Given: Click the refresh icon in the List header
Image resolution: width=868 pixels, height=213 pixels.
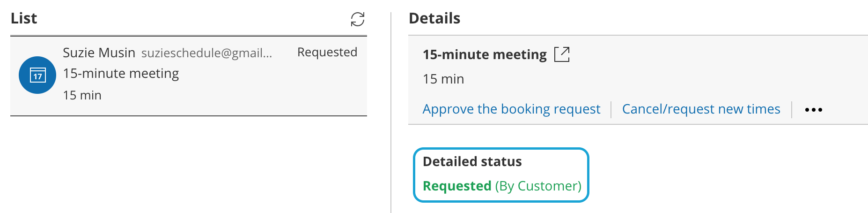Looking at the screenshot, I should pyautogui.click(x=358, y=19).
